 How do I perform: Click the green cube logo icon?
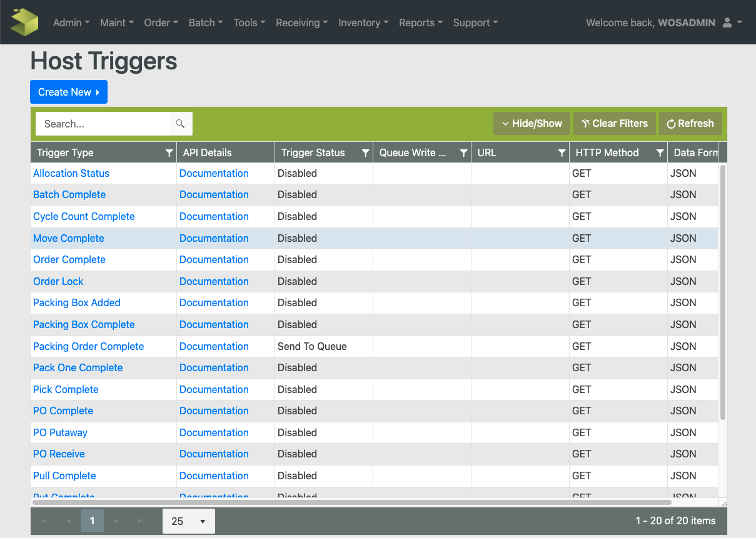point(24,22)
